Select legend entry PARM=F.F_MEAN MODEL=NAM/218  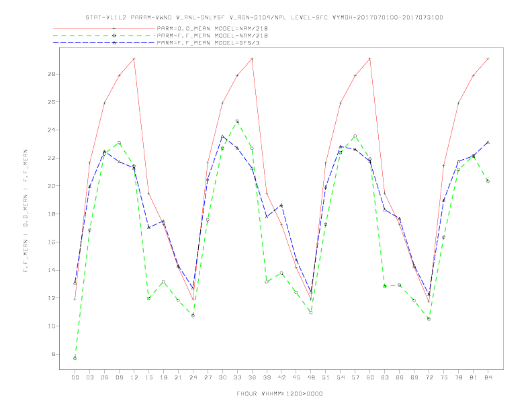[212, 36]
